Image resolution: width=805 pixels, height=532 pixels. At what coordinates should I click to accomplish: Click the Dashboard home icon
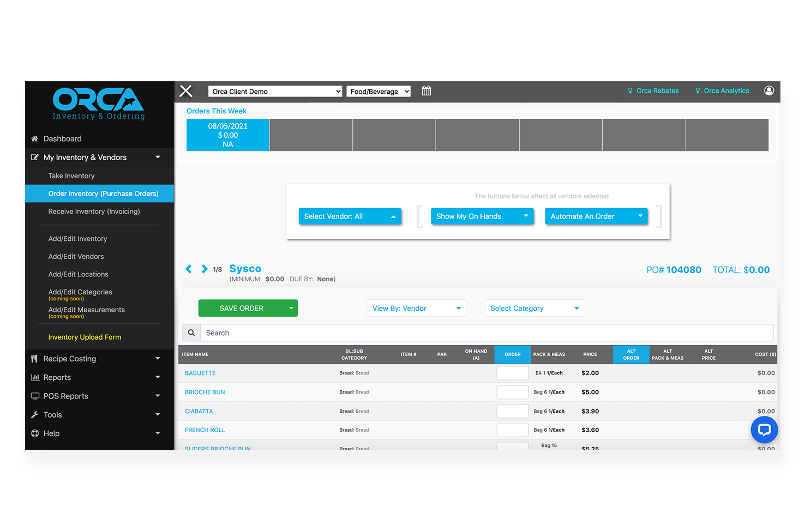35,138
